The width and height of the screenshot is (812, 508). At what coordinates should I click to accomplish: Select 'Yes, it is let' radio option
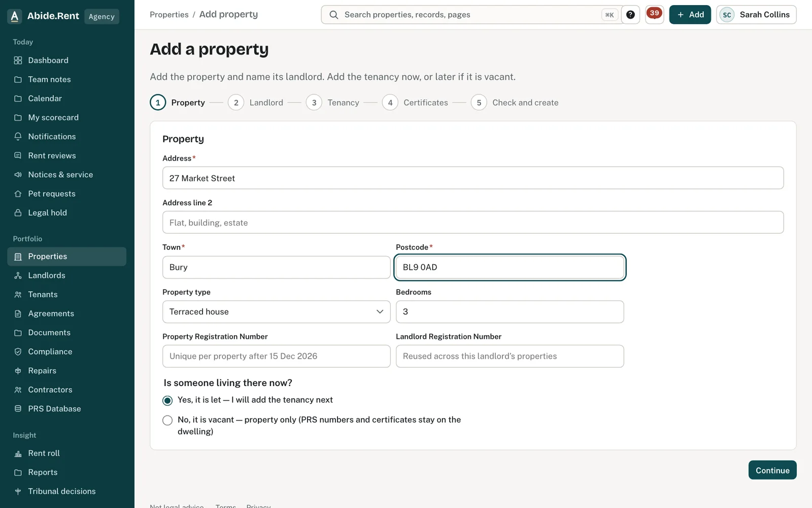point(167,400)
